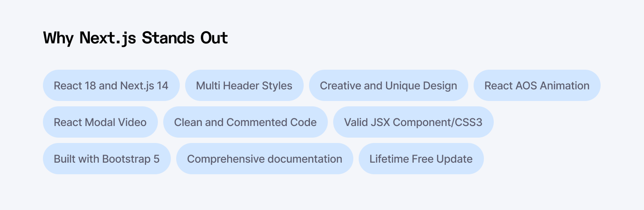This screenshot has width=644, height=210.
Task: Pick the "Built with Bootstrap 5" pill
Action: click(x=106, y=159)
